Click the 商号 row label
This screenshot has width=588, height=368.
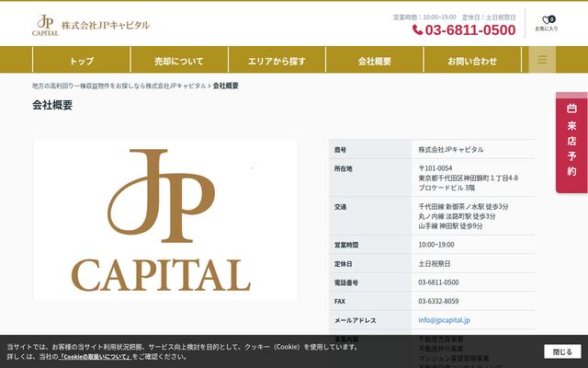tap(340, 150)
